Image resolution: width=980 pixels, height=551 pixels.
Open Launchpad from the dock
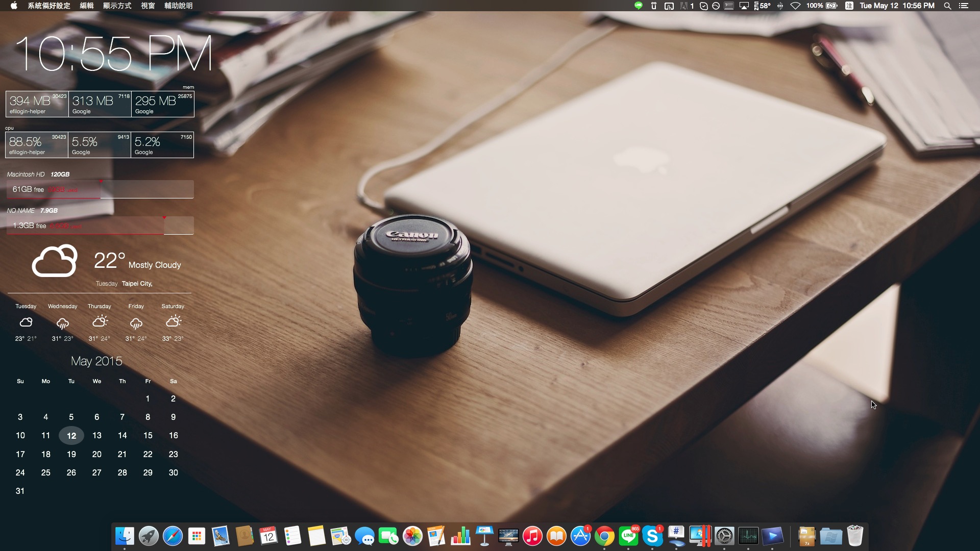tap(149, 536)
